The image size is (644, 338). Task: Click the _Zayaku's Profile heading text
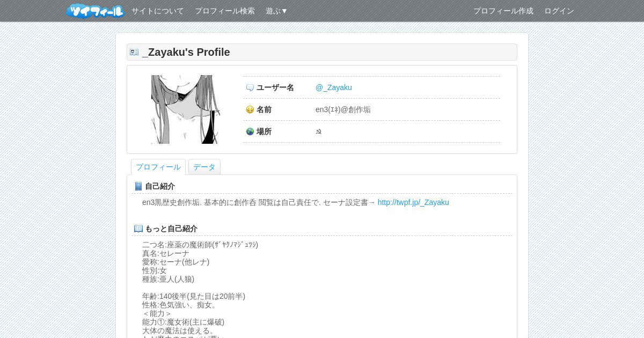click(186, 52)
